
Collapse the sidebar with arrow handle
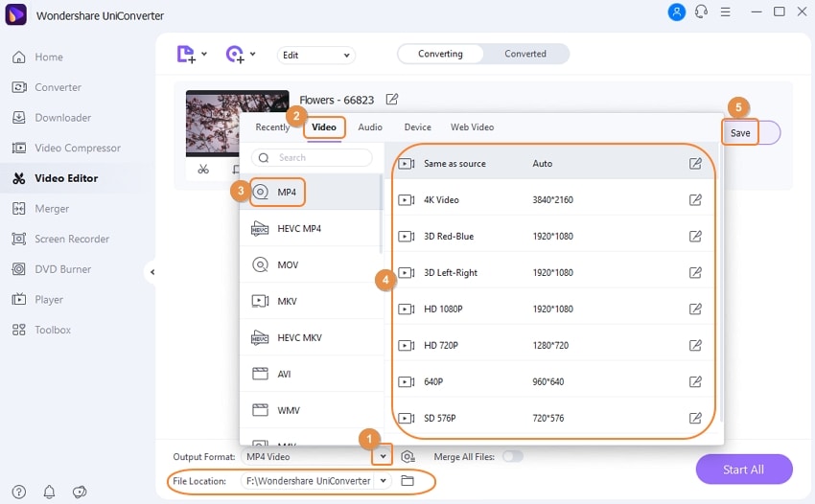click(151, 272)
